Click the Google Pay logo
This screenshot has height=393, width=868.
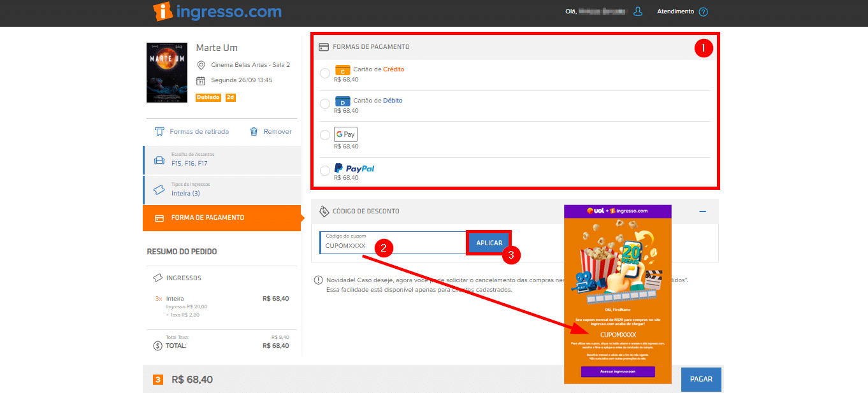point(345,134)
